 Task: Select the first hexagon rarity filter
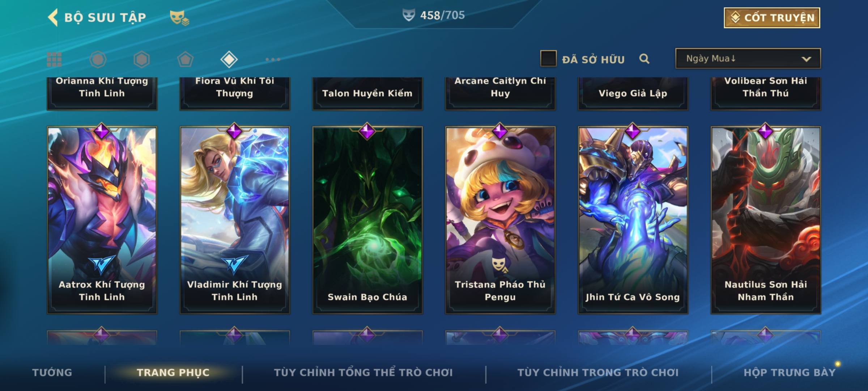(98, 59)
